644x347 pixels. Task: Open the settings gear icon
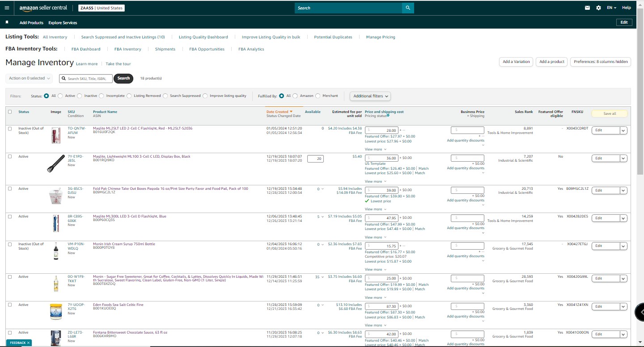pyautogui.click(x=599, y=8)
